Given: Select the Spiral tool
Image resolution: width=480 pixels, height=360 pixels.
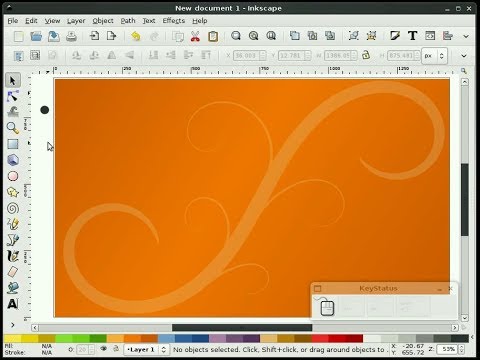Looking at the screenshot, I should [x=13, y=208].
